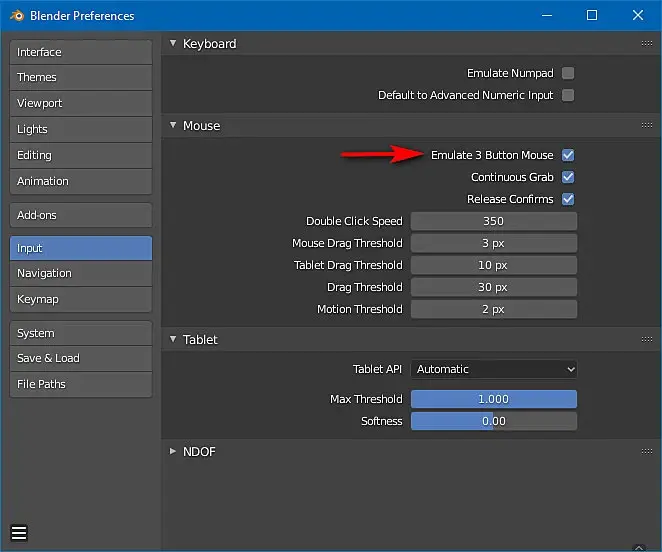Open the hamburger menu for saving preferences
Viewport: 662px width, 552px height.
[x=19, y=532]
